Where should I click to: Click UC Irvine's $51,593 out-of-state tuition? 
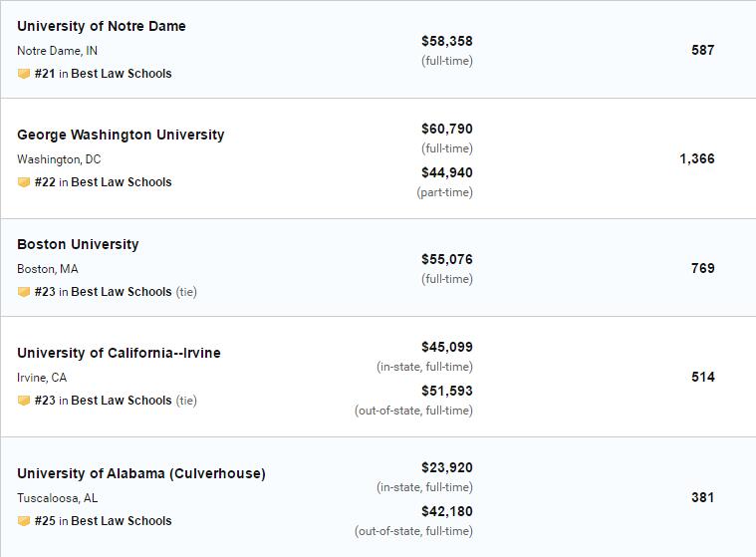pyautogui.click(x=447, y=391)
